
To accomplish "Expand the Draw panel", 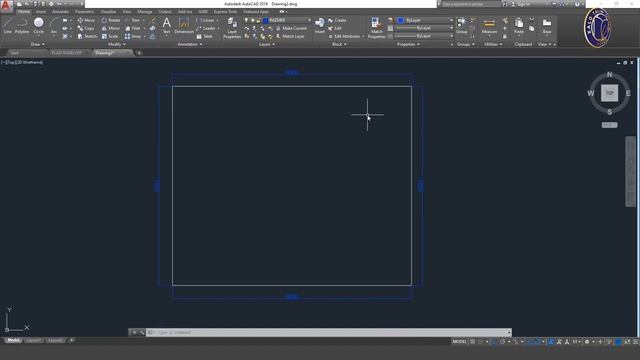I will (38, 44).
